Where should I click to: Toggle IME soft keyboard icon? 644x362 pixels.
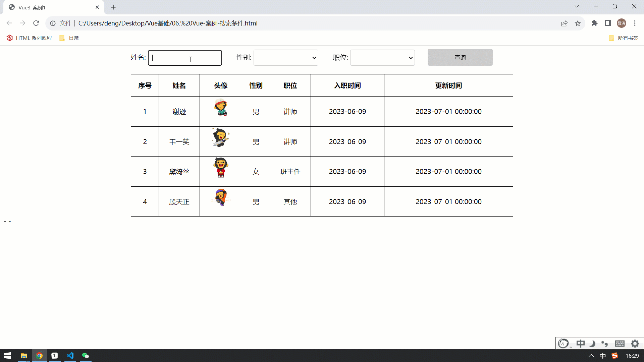tap(620, 344)
